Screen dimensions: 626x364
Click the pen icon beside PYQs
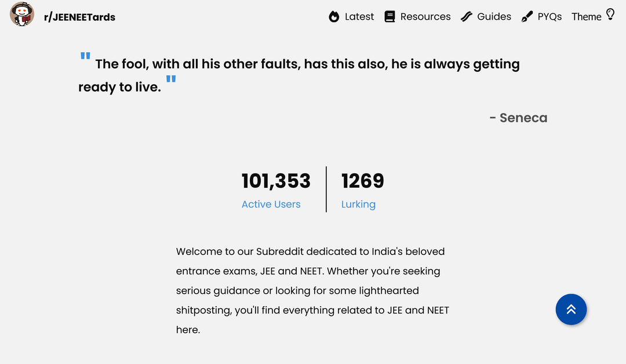tap(527, 17)
